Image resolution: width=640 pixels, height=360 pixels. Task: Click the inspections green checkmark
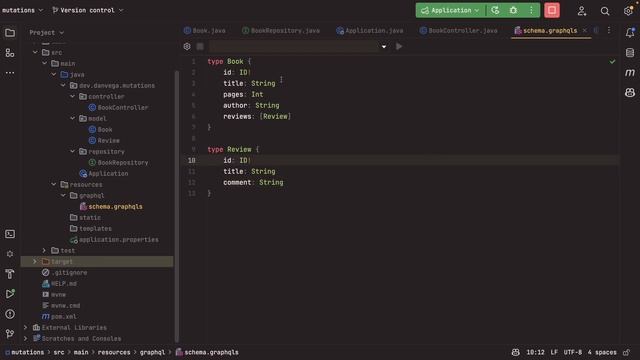[x=612, y=62]
